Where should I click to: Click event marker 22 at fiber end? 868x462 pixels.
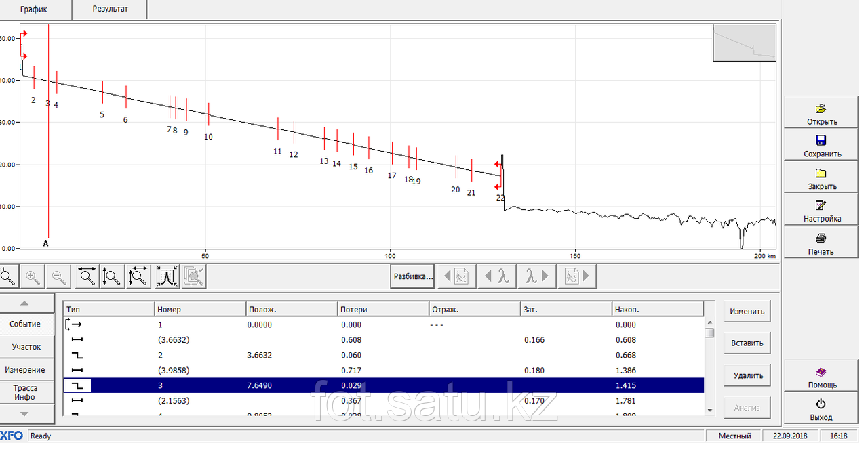click(x=500, y=198)
